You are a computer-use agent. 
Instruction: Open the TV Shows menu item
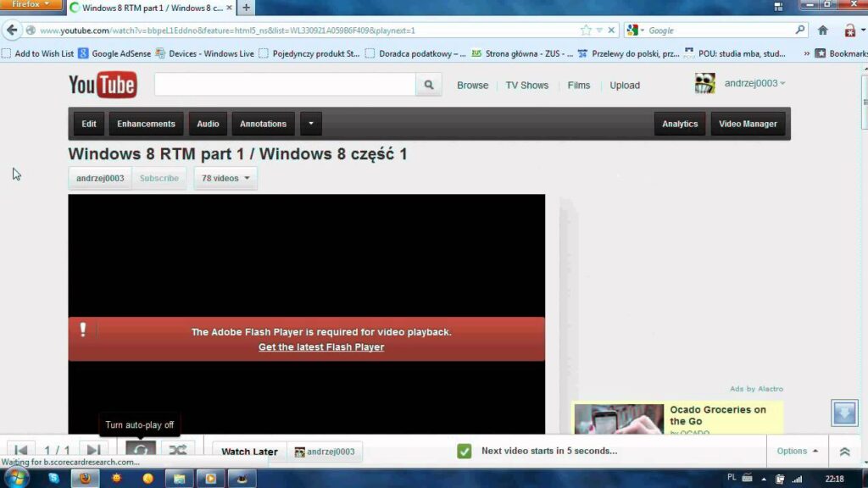(x=526, y=86)
